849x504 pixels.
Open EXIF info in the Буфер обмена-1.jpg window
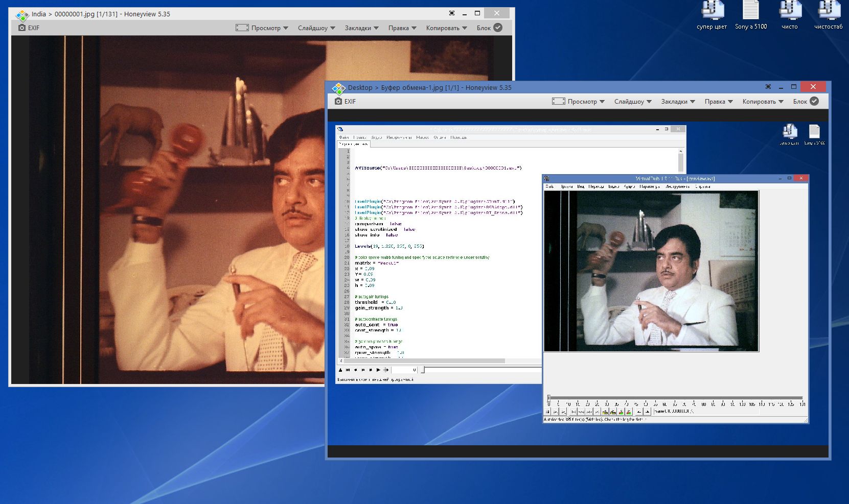click(x=345, y=101)
